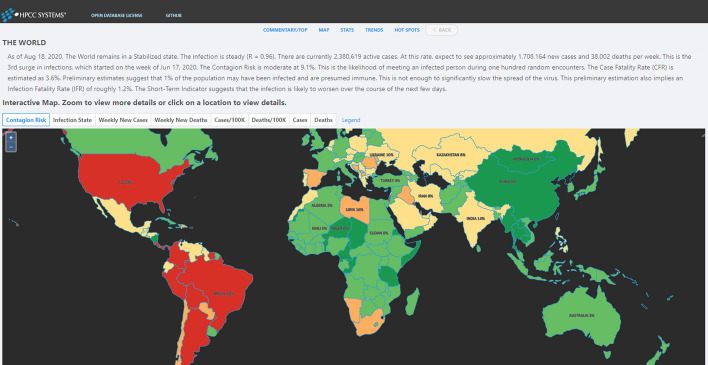Go to Commentary/Top section
Screen dimensions: 708x365
[x=285, y=30]
